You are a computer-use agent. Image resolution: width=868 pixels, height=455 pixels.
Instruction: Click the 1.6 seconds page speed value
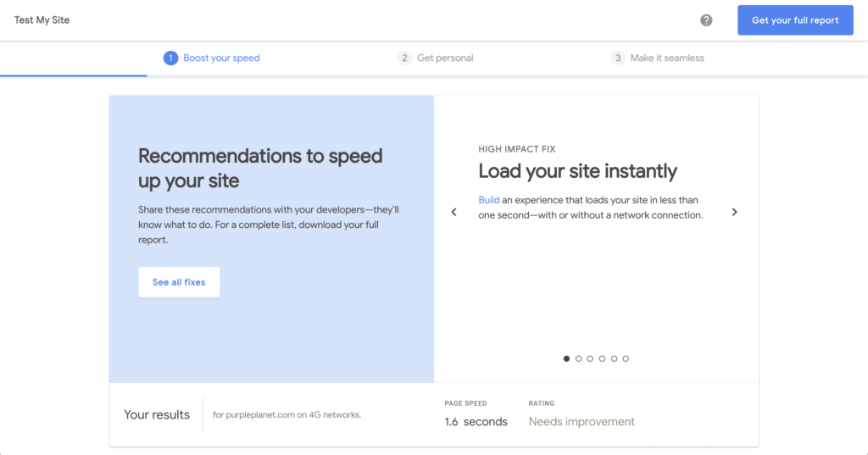(x=476, y=421)
